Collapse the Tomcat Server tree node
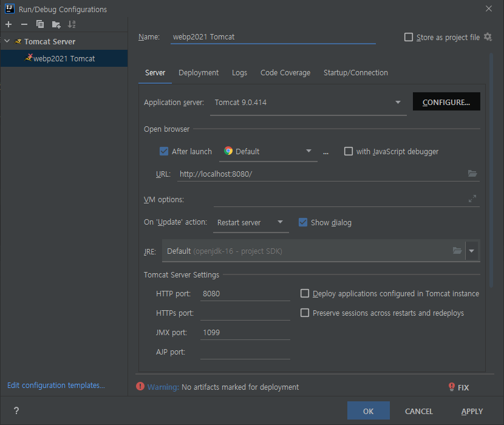This screenshot has height=425, width=504. (7, 41)
